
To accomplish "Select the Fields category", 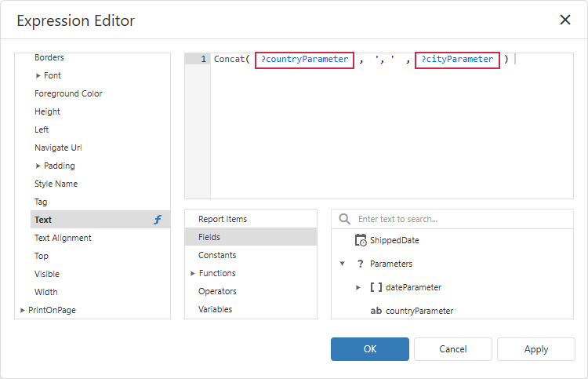I will point(251,237).
